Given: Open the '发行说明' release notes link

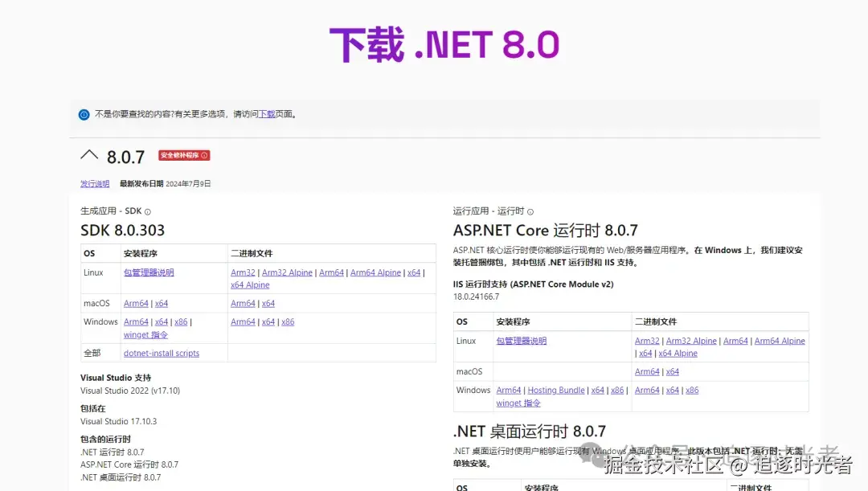Looking at the screenshot, I should [95, 184].
